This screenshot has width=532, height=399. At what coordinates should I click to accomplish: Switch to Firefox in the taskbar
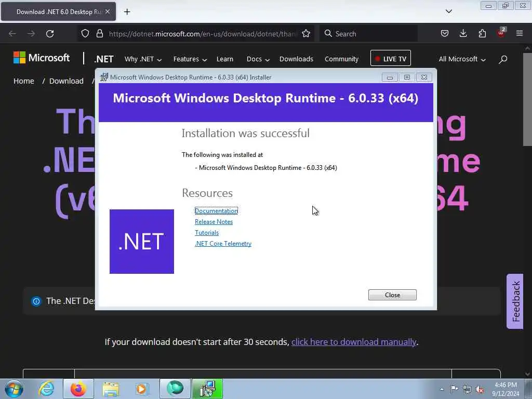pyautogui.click(x=78, y=389)
